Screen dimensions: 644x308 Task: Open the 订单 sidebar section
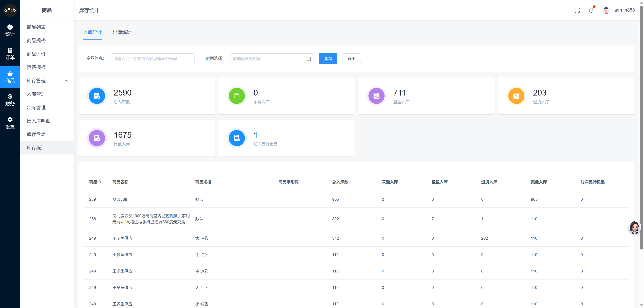pyautogui.click(x=10, y=53)
